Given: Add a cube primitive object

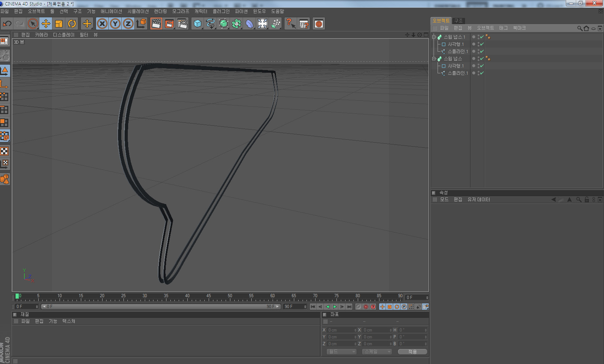Looking at the screenshot, I should click(197, 24).
